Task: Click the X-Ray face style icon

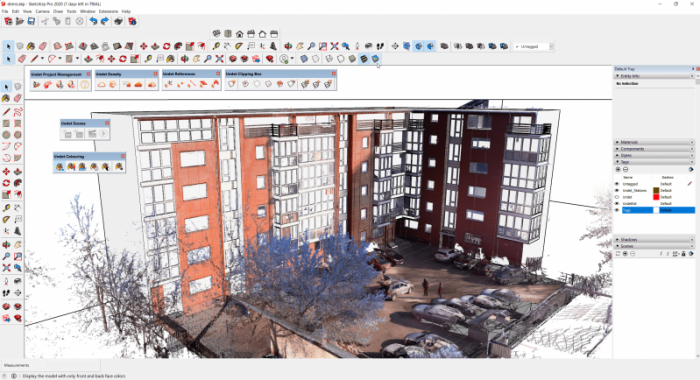Action: click(x=304, y=58)
